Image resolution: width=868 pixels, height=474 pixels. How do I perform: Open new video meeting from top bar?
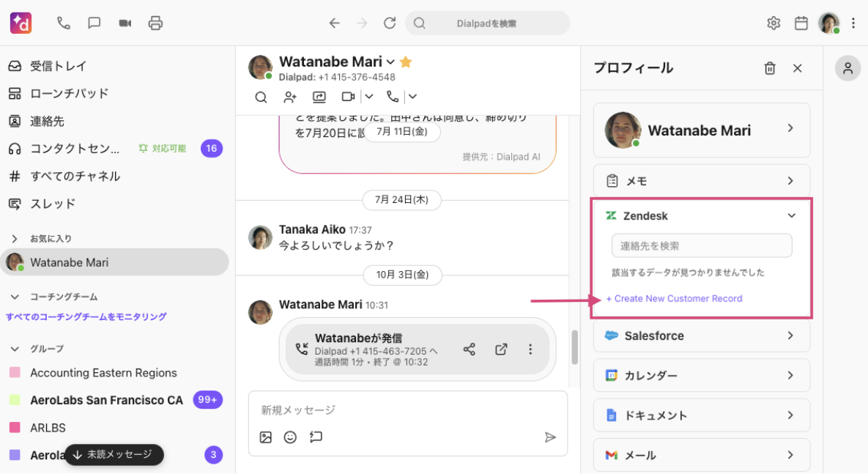coord(125,23)
